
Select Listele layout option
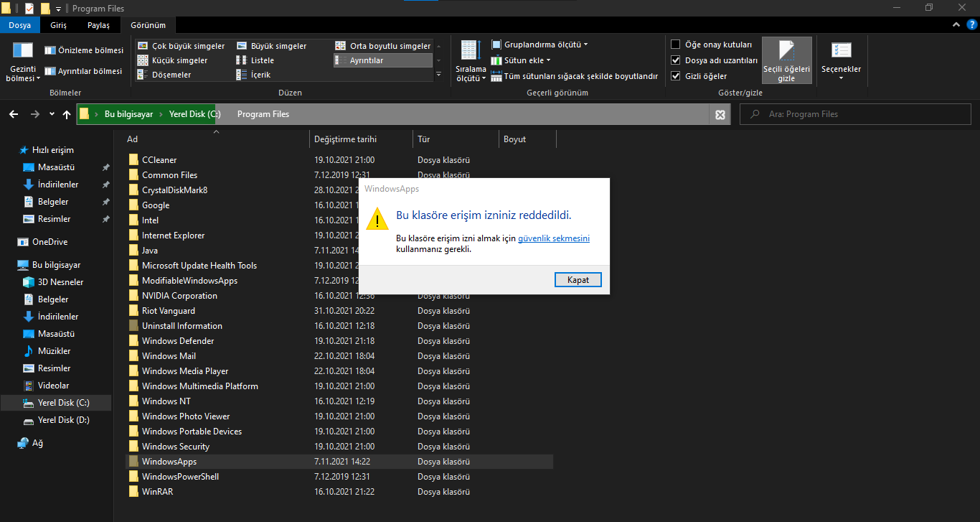pos(256,60)
